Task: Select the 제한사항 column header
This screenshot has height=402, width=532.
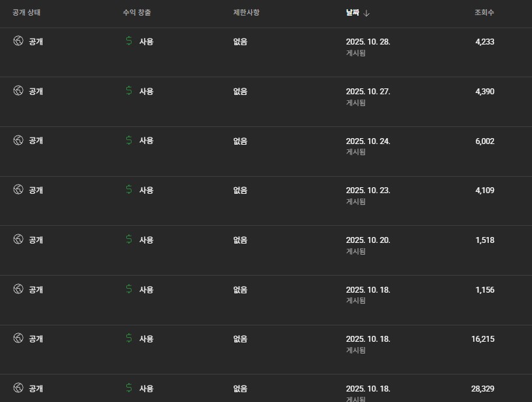Action: pos(246,12)
